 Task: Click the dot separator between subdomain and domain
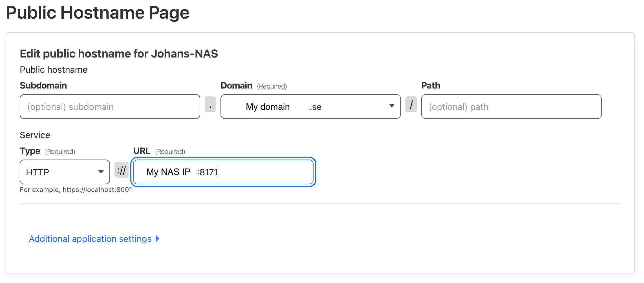point(210,104)
